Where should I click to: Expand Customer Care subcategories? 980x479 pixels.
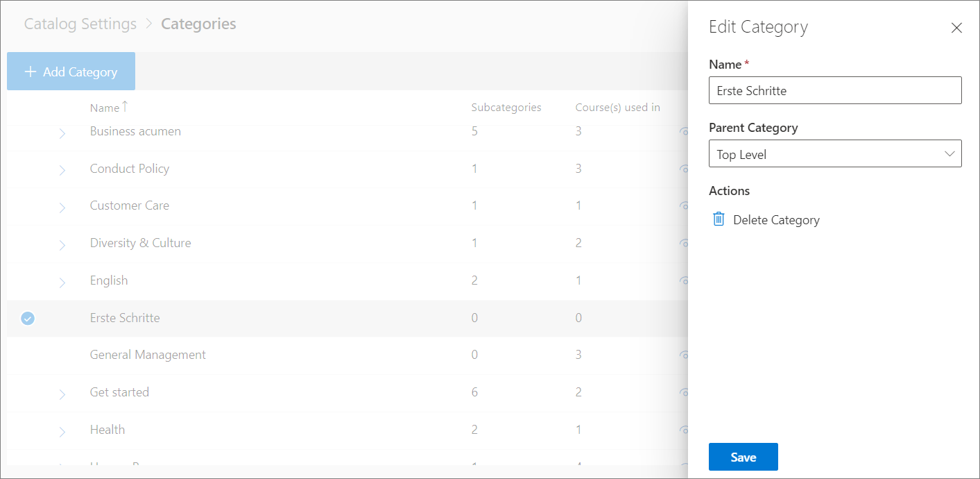click(62, 208)
